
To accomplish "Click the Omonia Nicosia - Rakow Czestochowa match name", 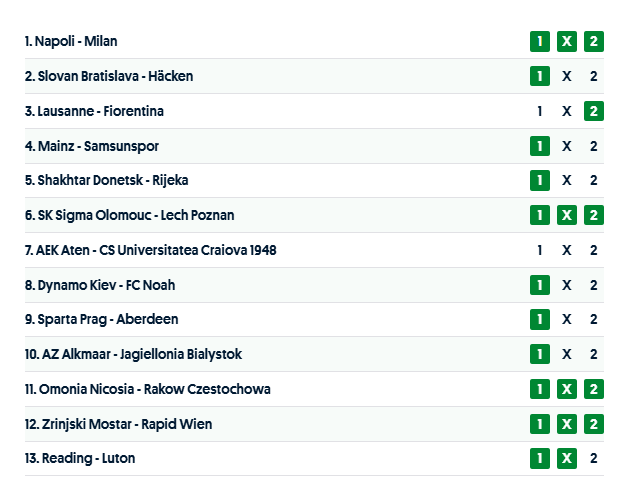I will coord(148,389).
